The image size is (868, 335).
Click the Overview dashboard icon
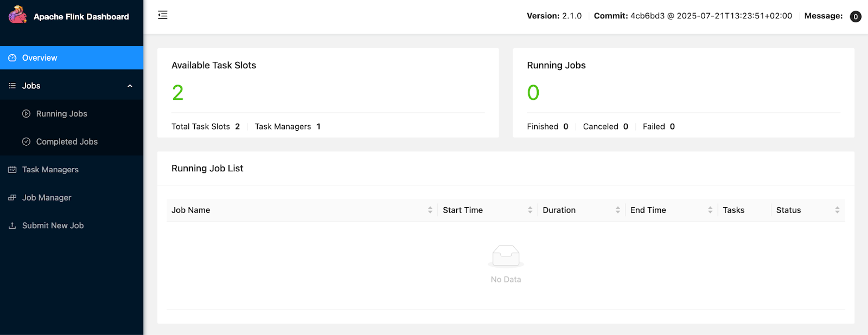[12, 58]
